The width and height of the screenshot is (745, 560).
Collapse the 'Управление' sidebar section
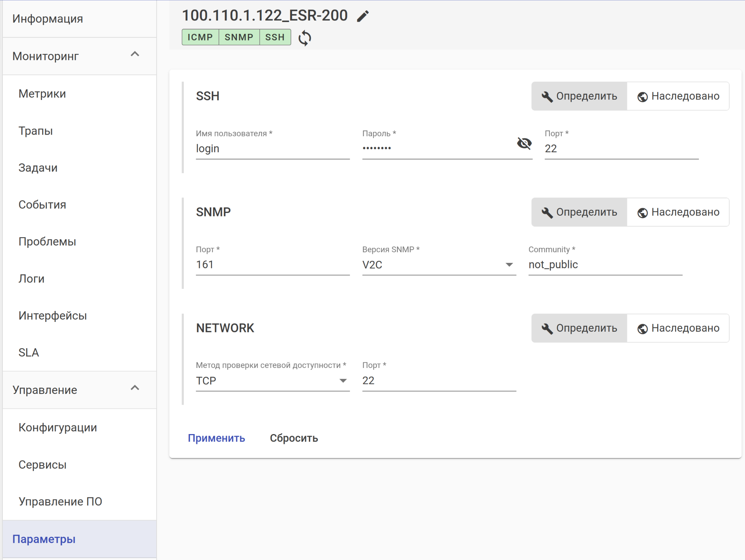click(135, 388)
